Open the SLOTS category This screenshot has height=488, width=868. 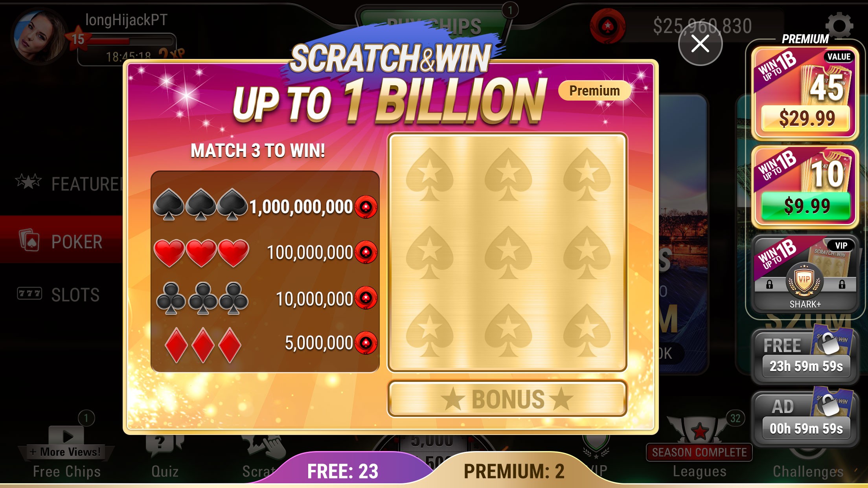[x=59, y=295]
